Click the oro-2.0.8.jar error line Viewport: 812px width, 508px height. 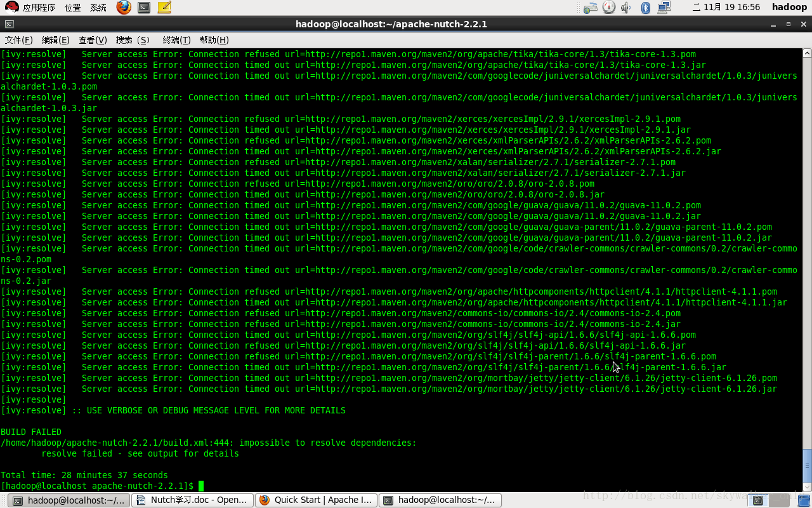click(x=303, y=195)
